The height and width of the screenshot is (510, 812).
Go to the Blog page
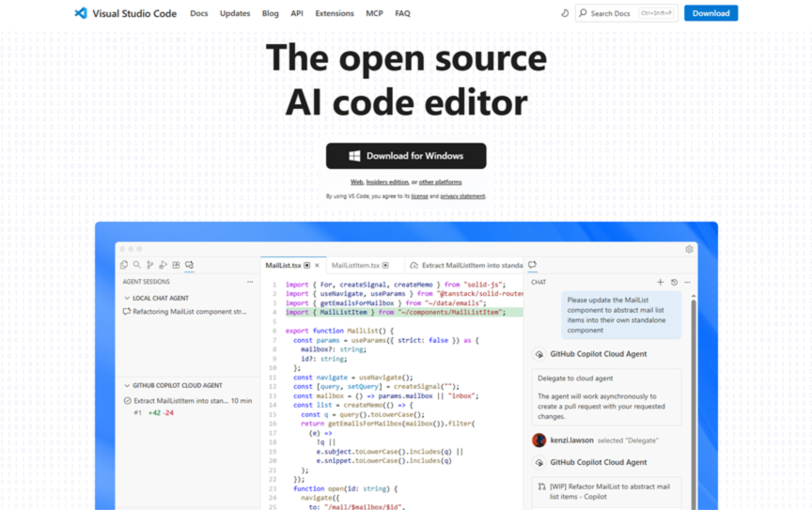tap(270, 13)
